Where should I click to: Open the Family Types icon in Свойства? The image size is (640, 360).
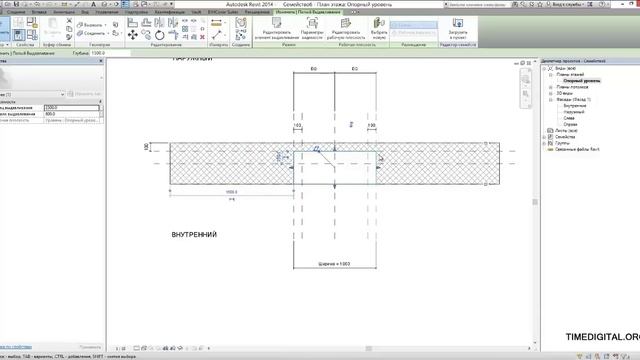[32, 35]
